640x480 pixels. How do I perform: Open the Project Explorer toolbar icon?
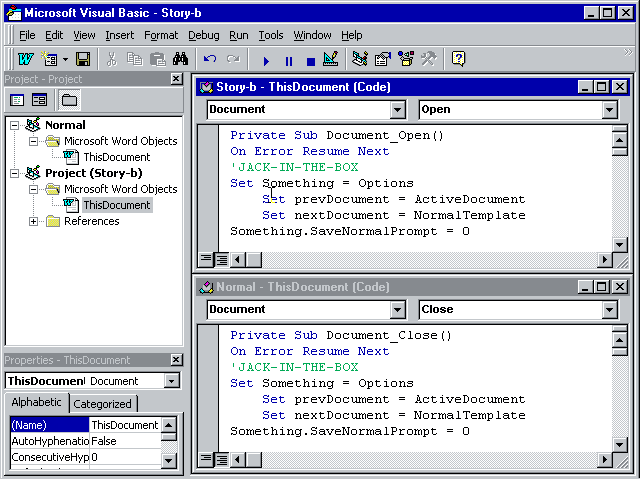[360, 60]
